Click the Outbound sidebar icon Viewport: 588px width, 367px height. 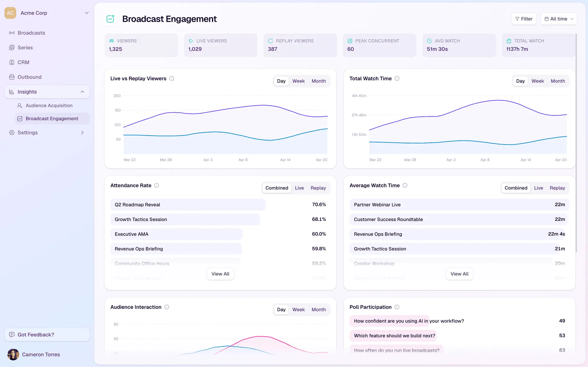[x=12, y=77]
